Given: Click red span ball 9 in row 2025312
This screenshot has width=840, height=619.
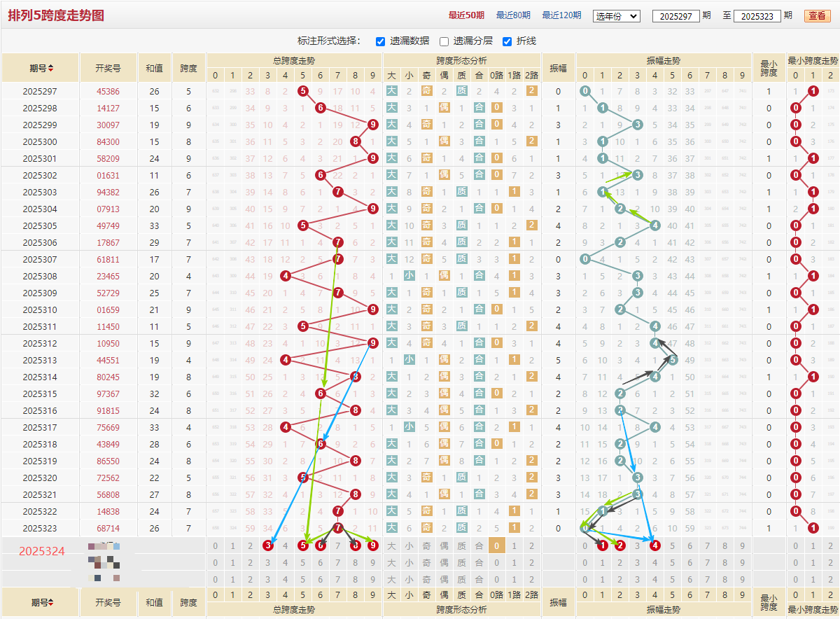Looking at the screenshot, I should [x=373, y=343].
